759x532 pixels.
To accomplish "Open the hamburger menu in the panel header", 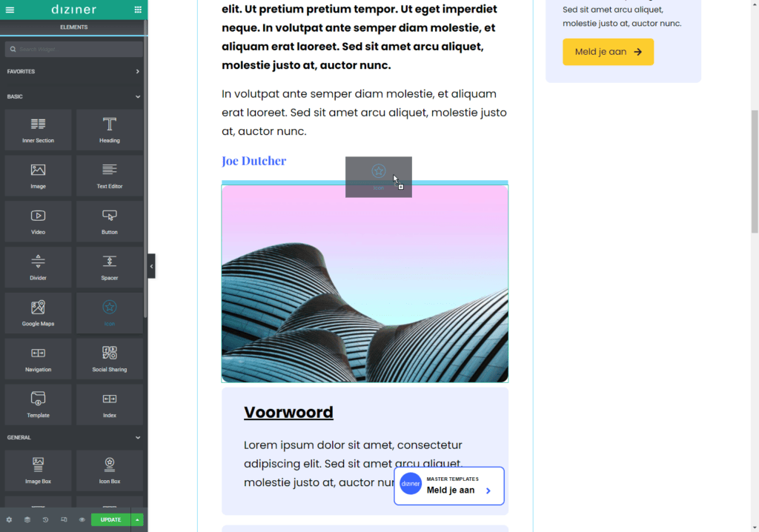I will click(x=10, y=10).
